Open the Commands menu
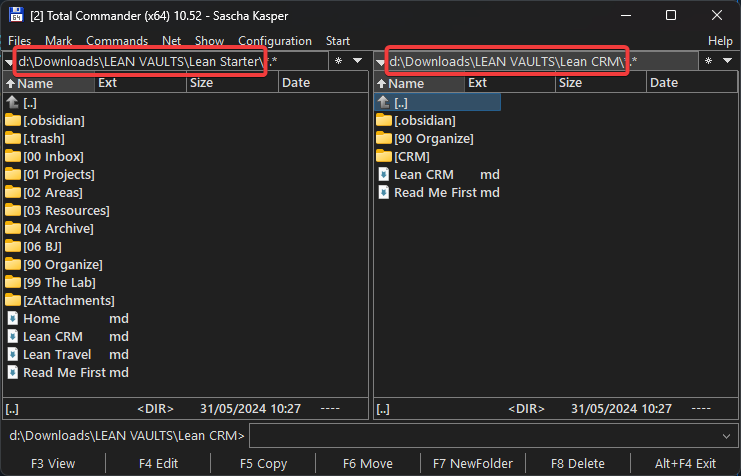 (117, 41)
